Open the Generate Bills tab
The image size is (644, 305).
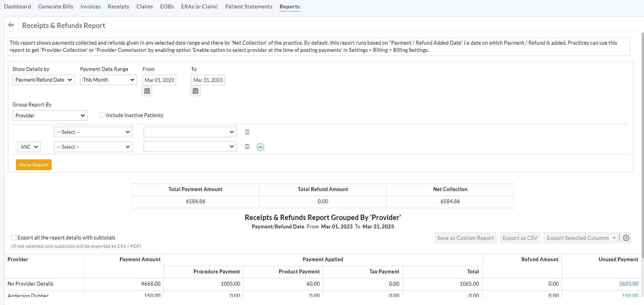tap(56, 6)
